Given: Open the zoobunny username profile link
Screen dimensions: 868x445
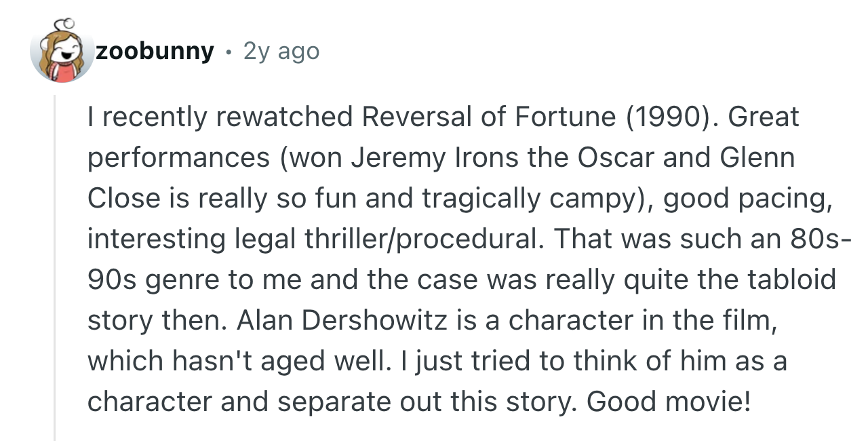Looking at the screenshot, I should tap(155, 51).
